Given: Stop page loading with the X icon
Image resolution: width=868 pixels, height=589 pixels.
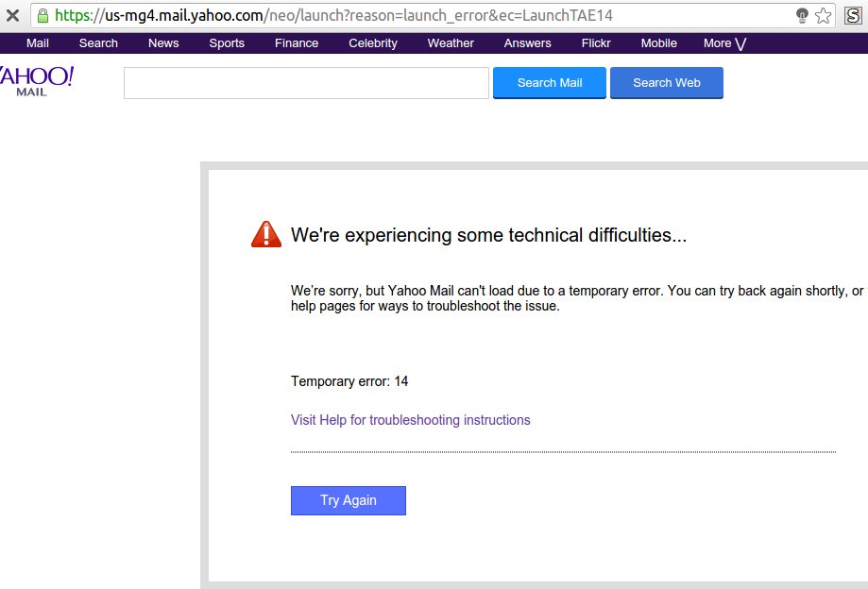Looking at the screenshot, I should tap(12, 15).
